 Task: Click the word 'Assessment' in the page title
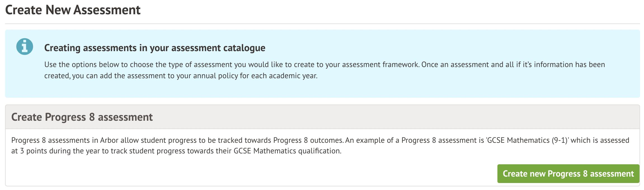coord(107,10)
